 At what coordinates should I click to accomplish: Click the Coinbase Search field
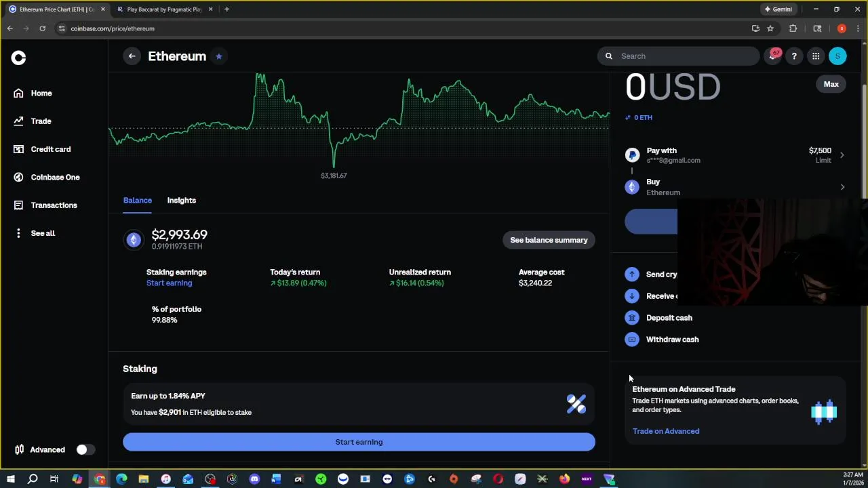pyautogui.click(x=678, y=56)
